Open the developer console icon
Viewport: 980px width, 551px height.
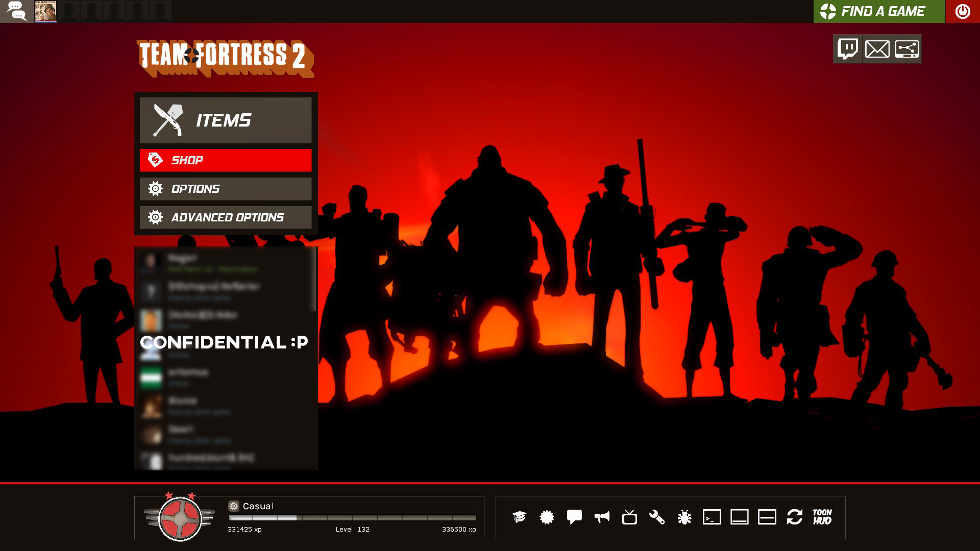point(712,517)
